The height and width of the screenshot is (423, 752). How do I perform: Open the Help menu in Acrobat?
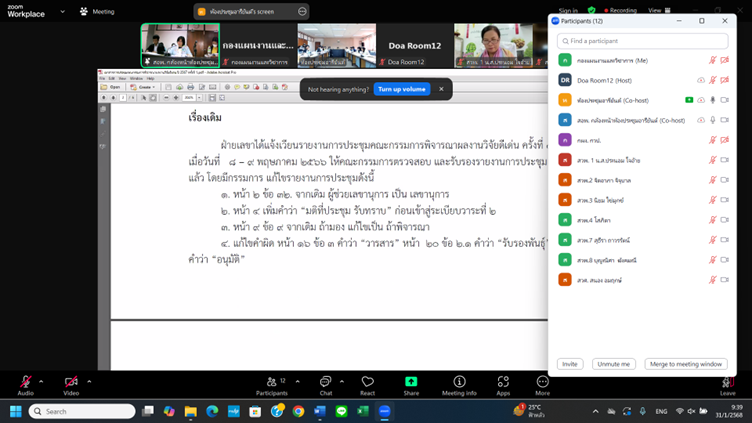(x=150, y=78)
